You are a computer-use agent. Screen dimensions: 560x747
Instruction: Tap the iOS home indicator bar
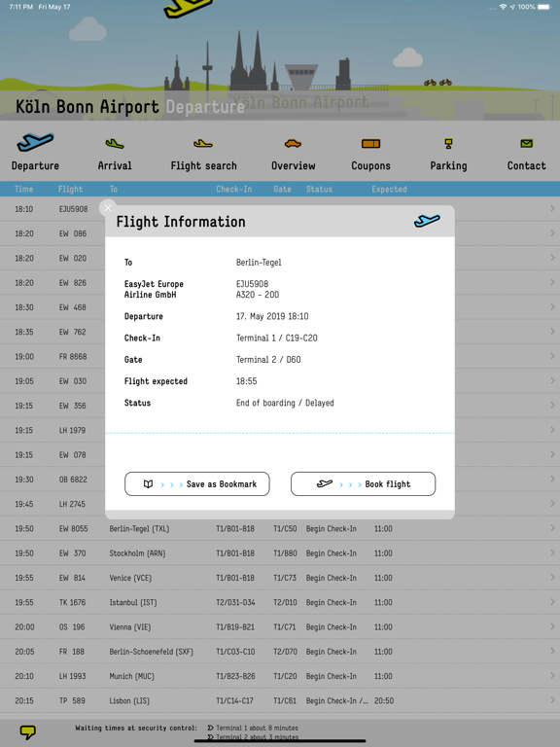(x=280, y=741)
